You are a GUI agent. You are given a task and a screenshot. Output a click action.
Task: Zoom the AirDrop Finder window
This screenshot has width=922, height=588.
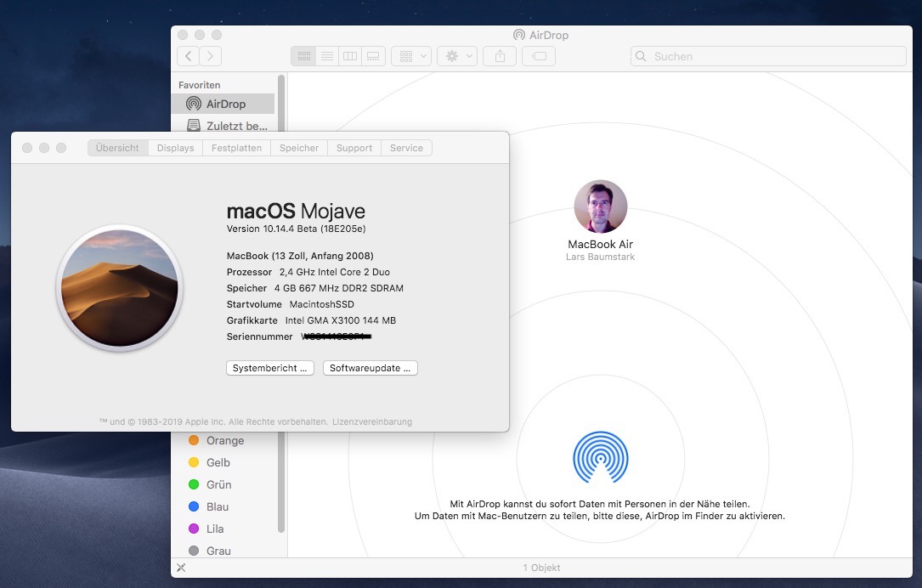[217, 35]
